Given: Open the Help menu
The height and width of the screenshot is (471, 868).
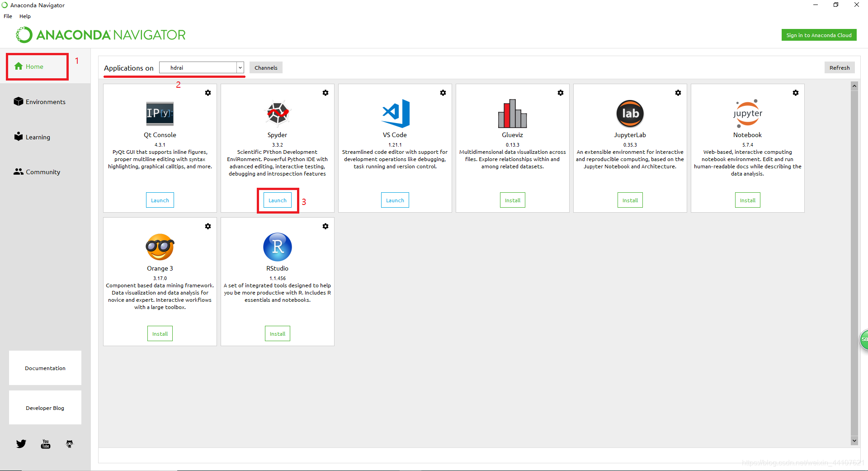Looking at the screenshot, I should pyautogui.click(x=25, y=16).
